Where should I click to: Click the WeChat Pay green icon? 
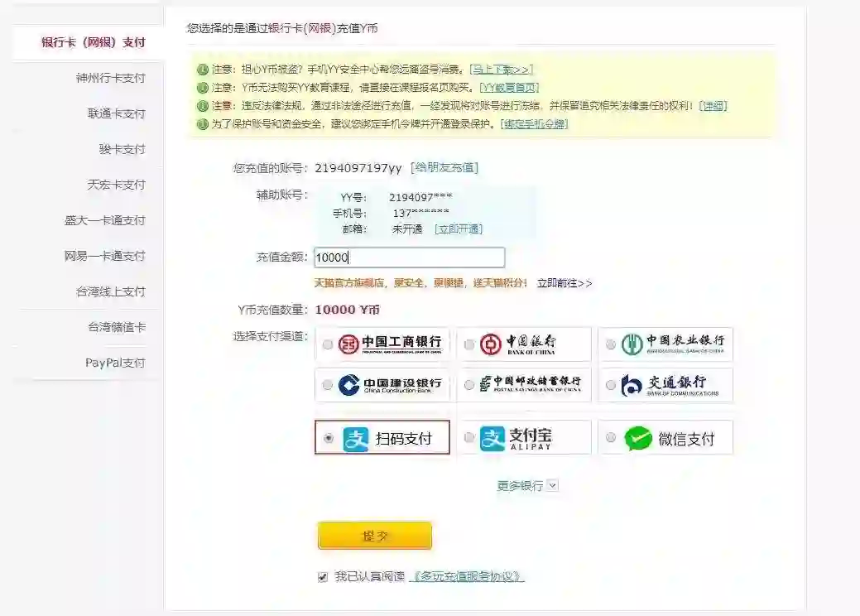(x=638, y=438)
